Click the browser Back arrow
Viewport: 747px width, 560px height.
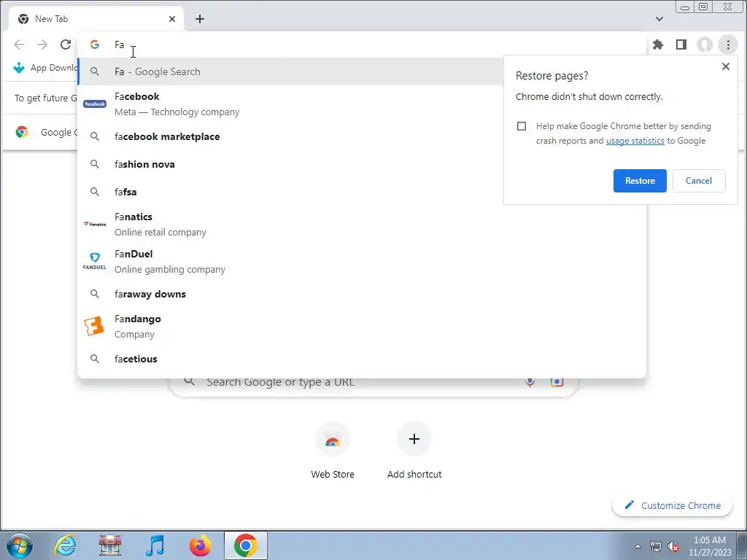(x=19, y=44)
